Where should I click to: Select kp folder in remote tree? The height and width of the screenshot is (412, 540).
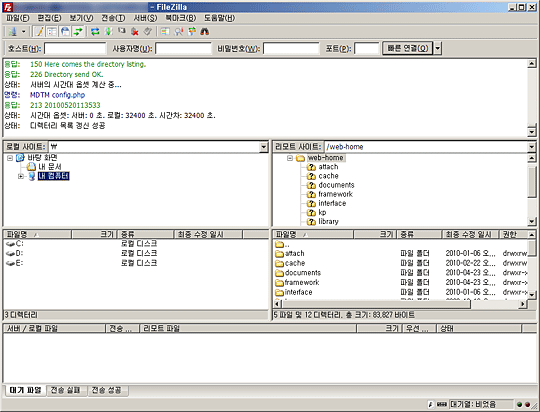coord(322,213)
